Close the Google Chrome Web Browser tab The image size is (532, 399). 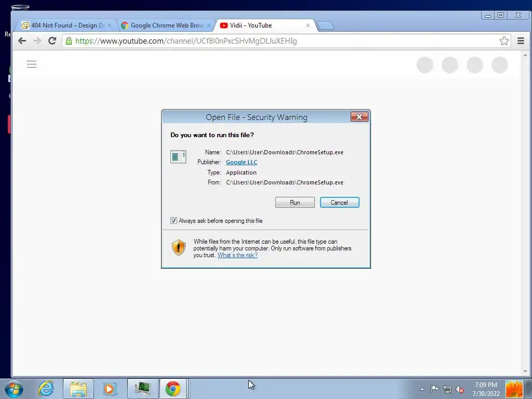coord(209,25)
